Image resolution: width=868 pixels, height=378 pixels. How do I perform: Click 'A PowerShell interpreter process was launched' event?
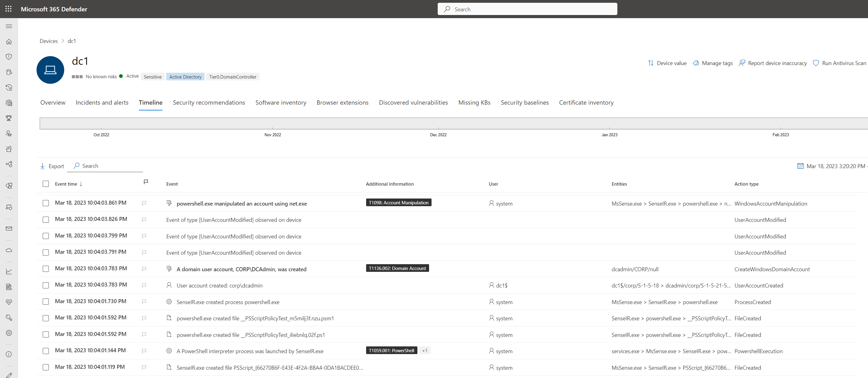tap(250, 351)
